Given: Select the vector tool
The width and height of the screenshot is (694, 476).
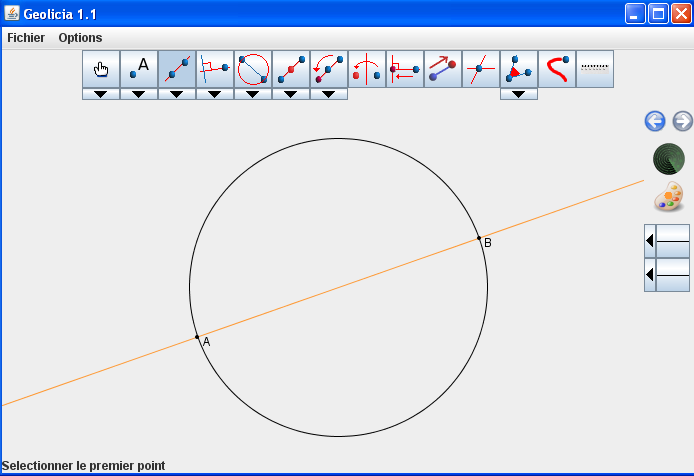Looking at the screenshot, I should [443, 69].
